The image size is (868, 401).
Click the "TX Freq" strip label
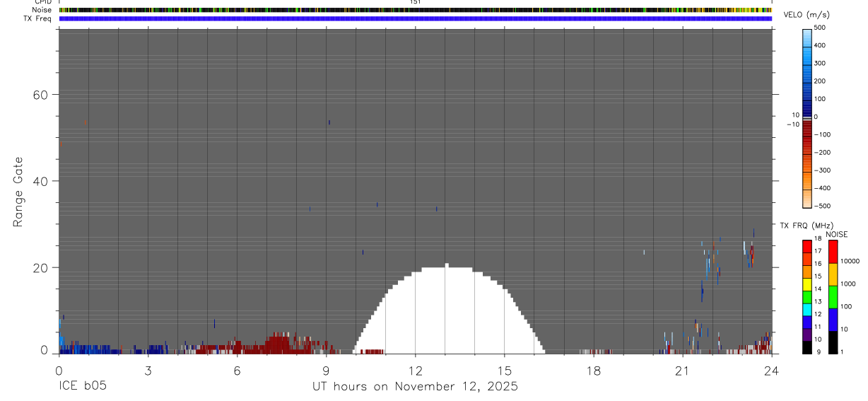[37, 18]
